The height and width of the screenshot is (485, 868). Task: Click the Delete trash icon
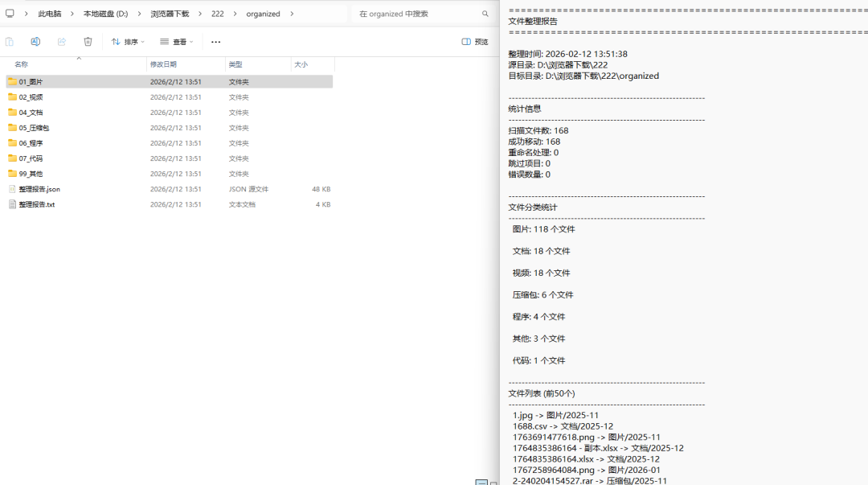[x=88, y=41]
